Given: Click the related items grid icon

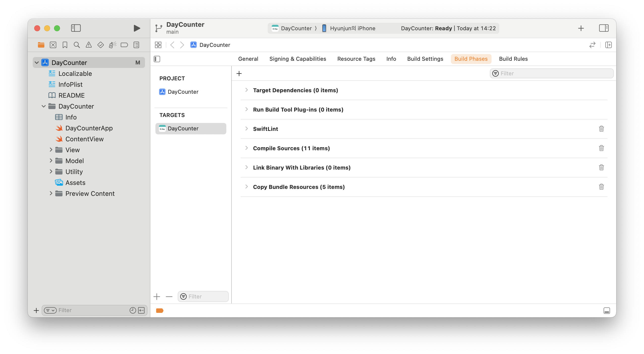Looking at the screenshot, I should pos(158,45).
